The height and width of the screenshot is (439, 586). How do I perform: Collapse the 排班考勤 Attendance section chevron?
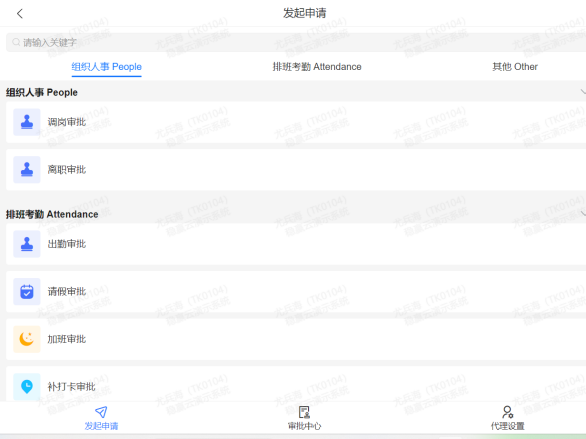pos(583,214)
